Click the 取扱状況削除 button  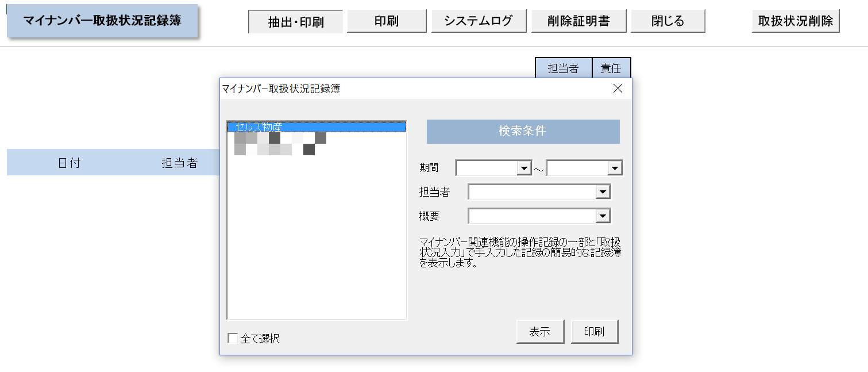[795, 22]
